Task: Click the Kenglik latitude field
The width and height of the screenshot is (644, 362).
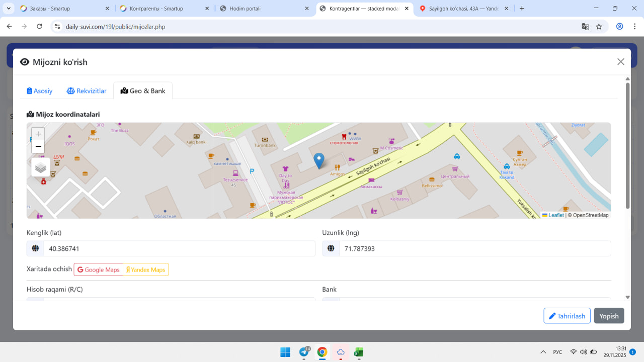Action: click(179, 248)
